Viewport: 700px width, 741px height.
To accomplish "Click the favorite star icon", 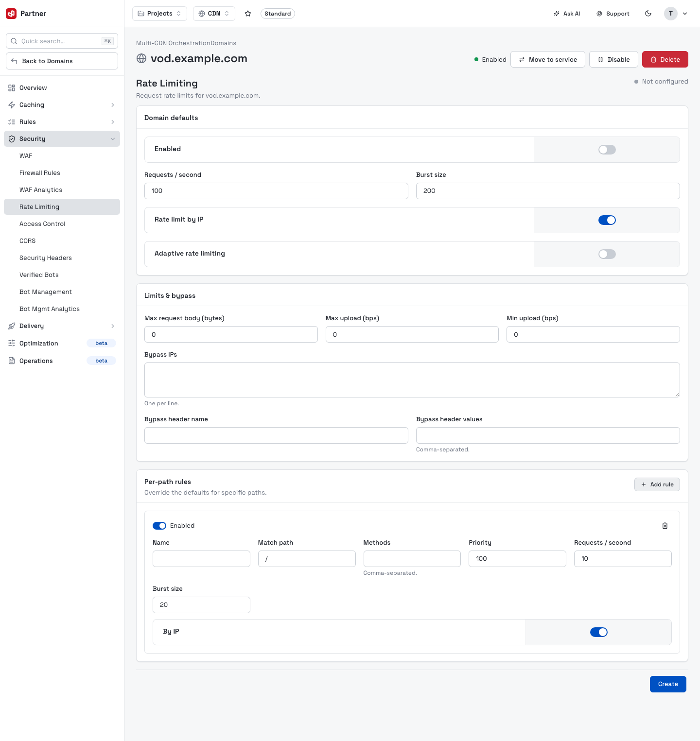I will (x=248, y=14).
